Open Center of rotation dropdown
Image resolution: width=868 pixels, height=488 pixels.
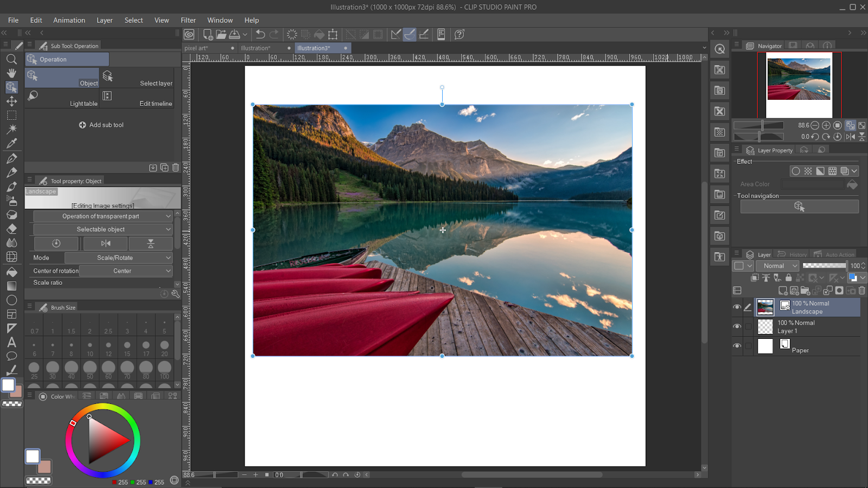click(x=126, y=271)
